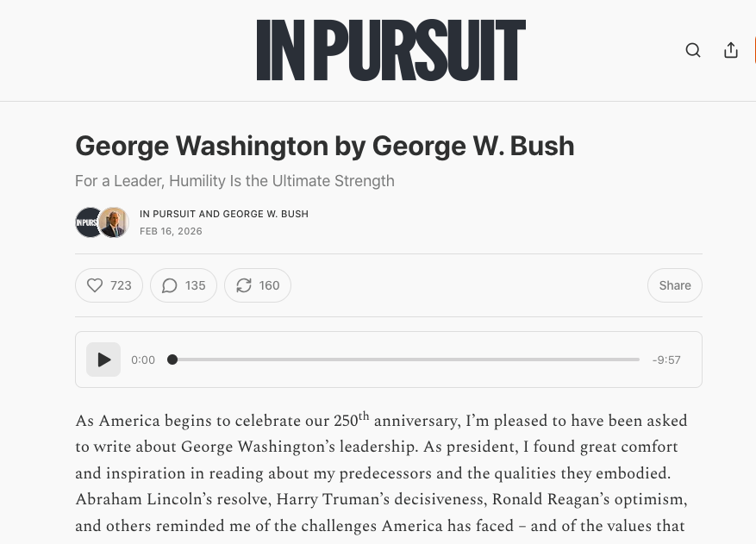Viewport: 756px width, 544px height.
Task: Click the article title George Washington heading
Action: [x=324, y=146]
